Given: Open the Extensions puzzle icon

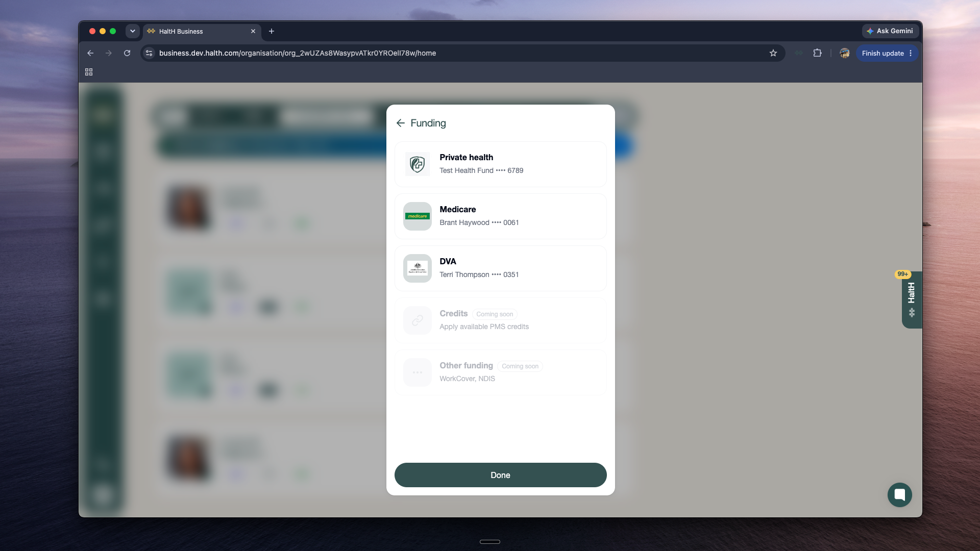Looking at the screenshot, I should coord(817,53).
